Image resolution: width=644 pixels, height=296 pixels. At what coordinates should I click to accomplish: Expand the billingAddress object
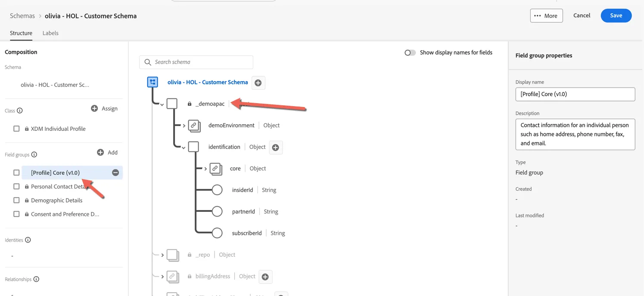click(x=162, y=277)
